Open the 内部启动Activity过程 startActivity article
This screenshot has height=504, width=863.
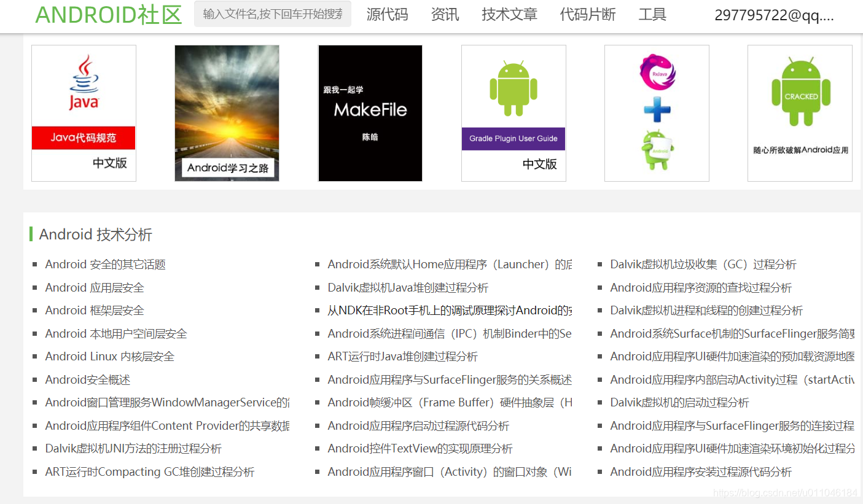(x=732, y=380)
